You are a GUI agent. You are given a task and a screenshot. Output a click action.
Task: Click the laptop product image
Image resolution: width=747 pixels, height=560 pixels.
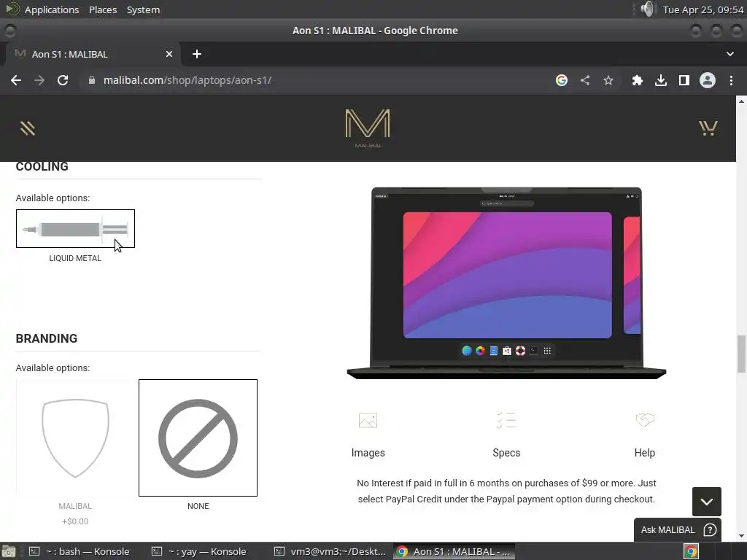point(506,283)
